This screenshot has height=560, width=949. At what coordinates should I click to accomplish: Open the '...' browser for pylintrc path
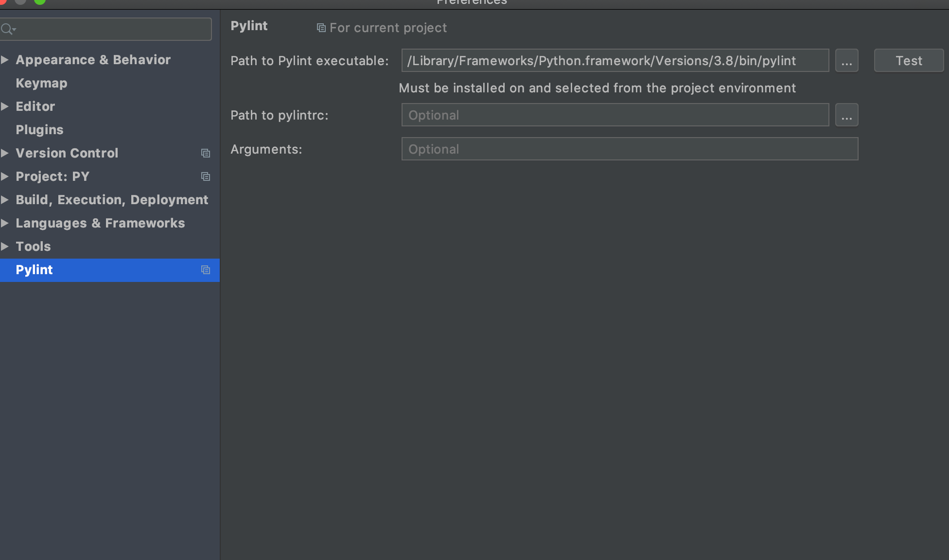click(x=846, y=115)
